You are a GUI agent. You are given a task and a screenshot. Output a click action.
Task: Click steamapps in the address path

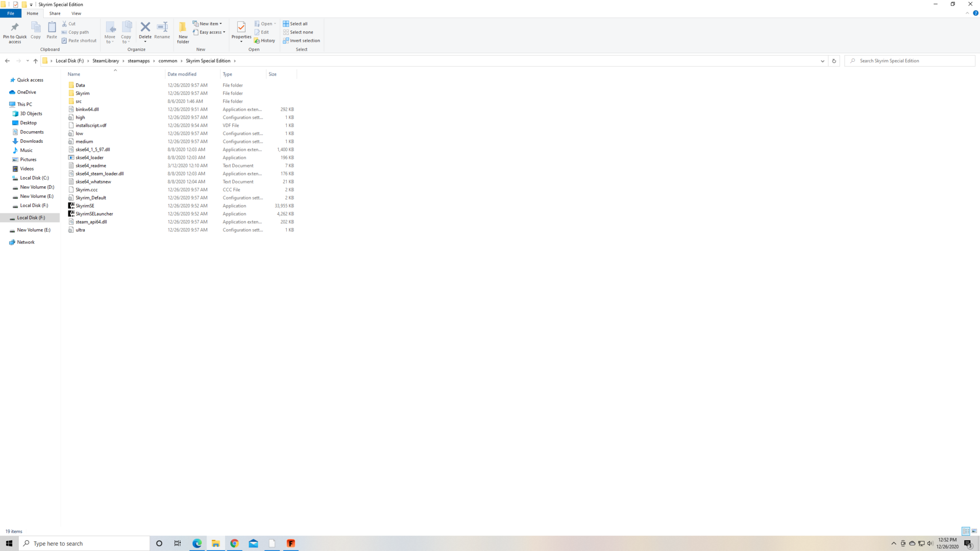139,61
